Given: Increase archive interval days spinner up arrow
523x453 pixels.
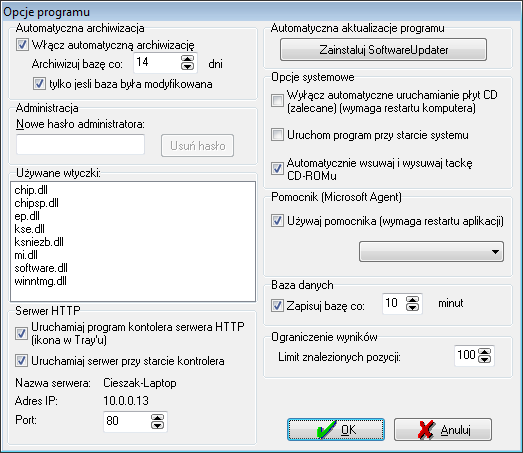Looking at the screenshot, I should click(x=187, y=58).
